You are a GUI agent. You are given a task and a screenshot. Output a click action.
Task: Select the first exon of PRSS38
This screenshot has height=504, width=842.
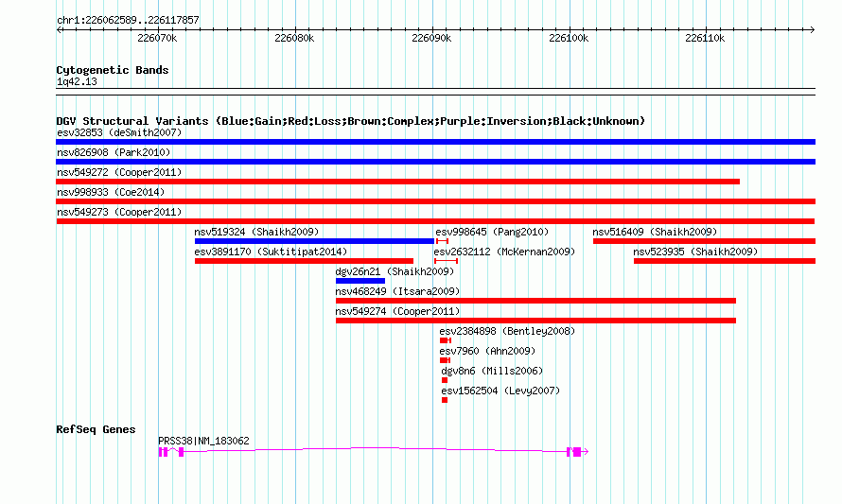click(x=160, y=453)
